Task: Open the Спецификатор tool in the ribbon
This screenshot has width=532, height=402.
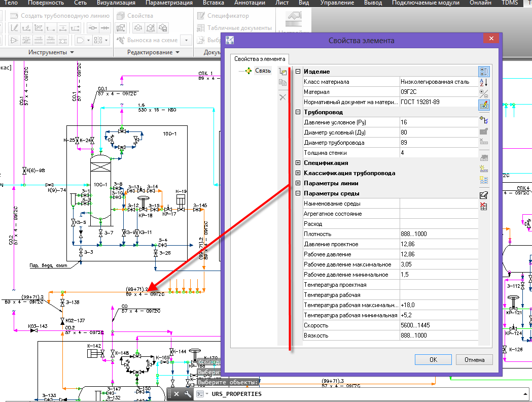Action: point(223,16)
